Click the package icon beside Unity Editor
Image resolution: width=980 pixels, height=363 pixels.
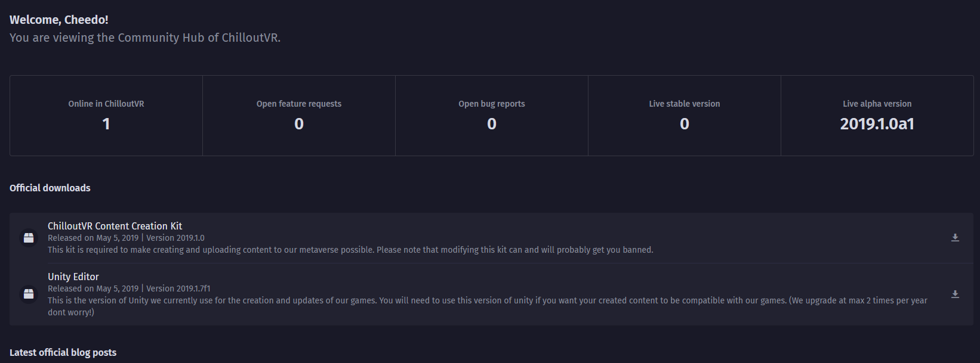(x=28, y=294)
